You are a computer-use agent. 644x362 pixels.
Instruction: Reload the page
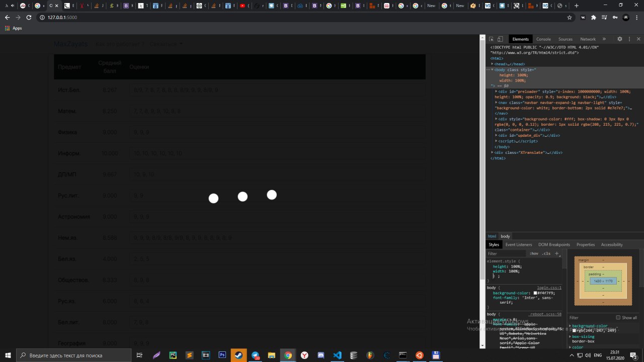point(29,17)
